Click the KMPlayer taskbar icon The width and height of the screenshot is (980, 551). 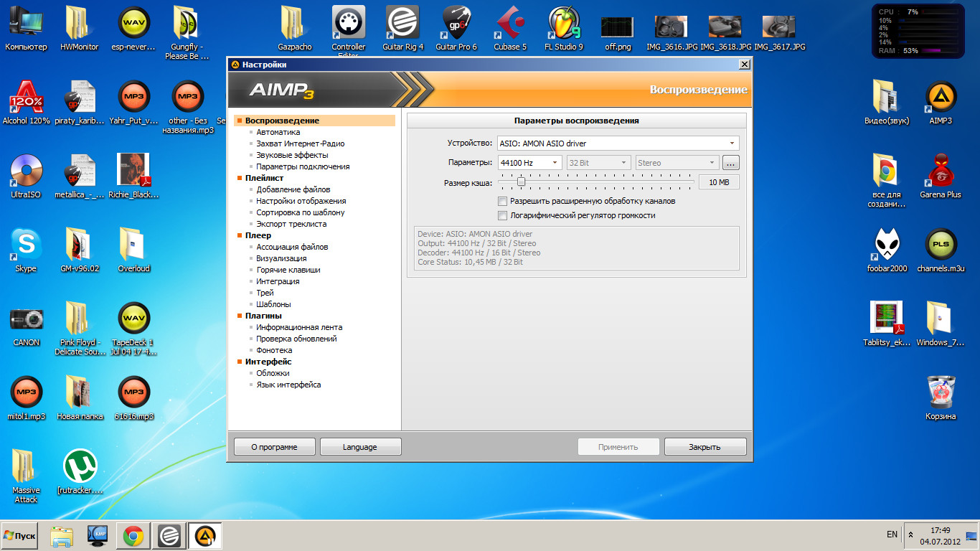[x=98, y=536]
